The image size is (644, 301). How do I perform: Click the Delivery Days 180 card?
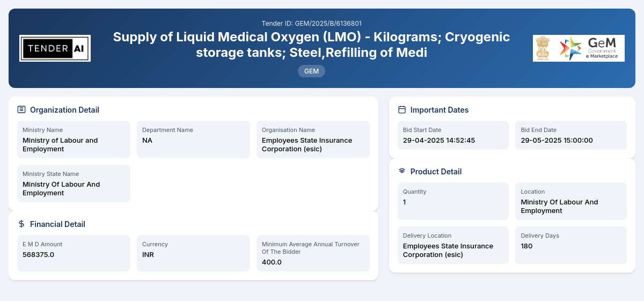(x=571, y=245)
